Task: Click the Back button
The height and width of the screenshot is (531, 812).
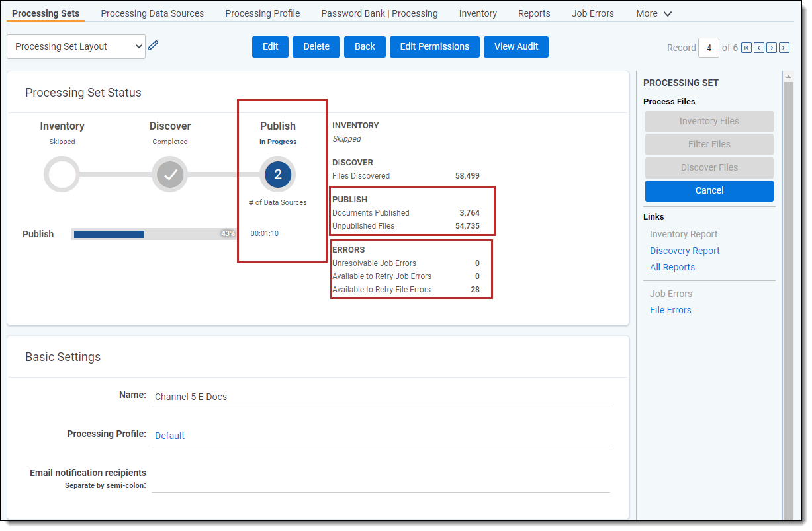Action: 365,46
